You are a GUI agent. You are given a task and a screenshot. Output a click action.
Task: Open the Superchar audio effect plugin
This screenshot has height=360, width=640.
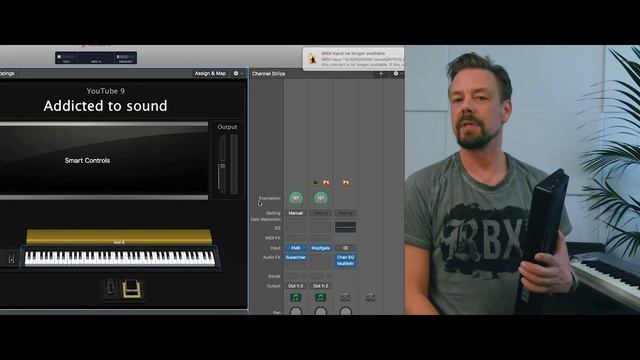[x=296, y=258]
